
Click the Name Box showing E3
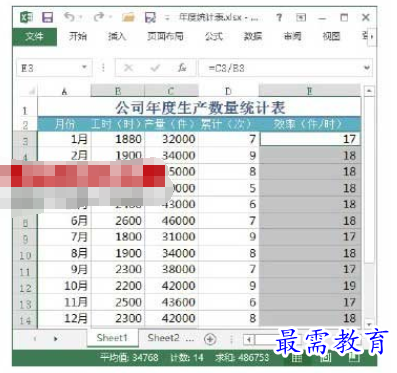(x=48, y=68)
